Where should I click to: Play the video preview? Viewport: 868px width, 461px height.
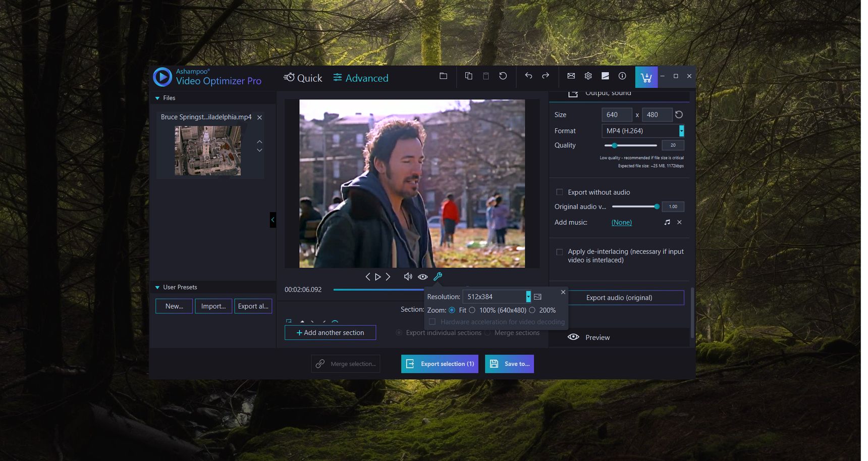377,277
